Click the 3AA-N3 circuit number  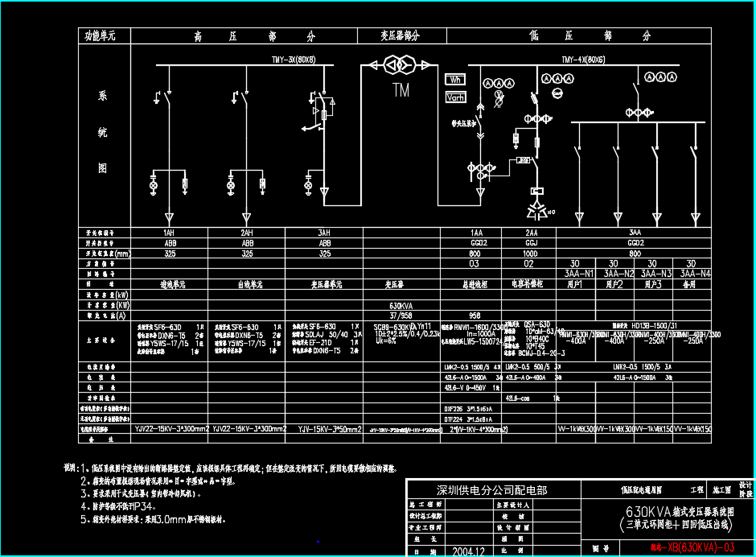(x=656, y=274)
